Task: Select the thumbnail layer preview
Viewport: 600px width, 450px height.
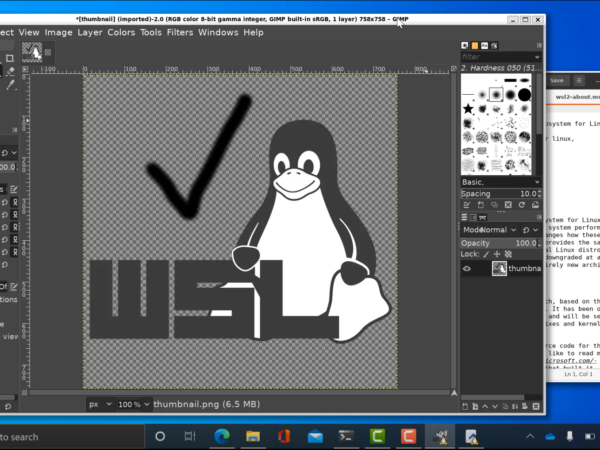Action: pyautogui.click(x=499, y=269)
